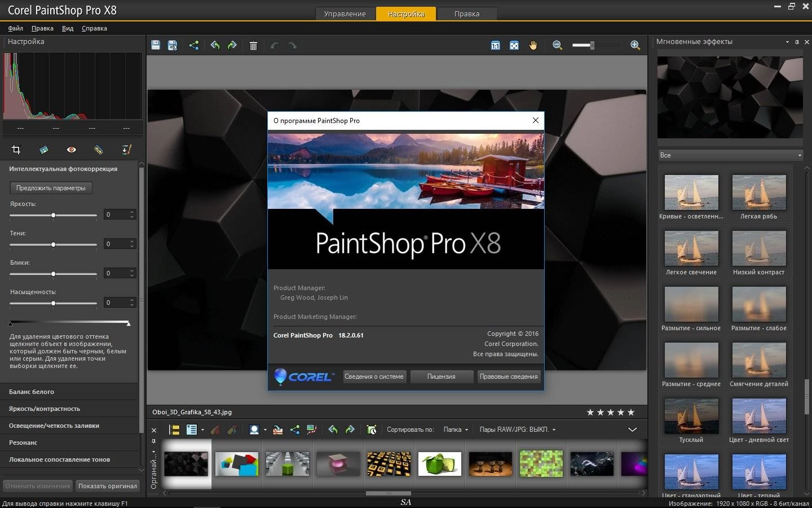This screenshot has height=508, width=812.
Task: Select the Red Eye removal tool
Action: (71, 150)
